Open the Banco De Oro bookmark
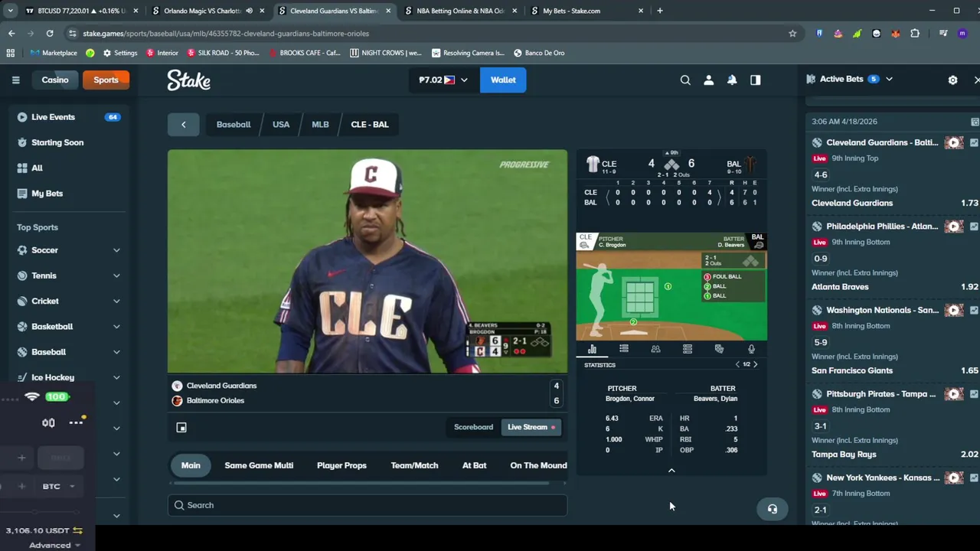980x551 pixels. 539,53
